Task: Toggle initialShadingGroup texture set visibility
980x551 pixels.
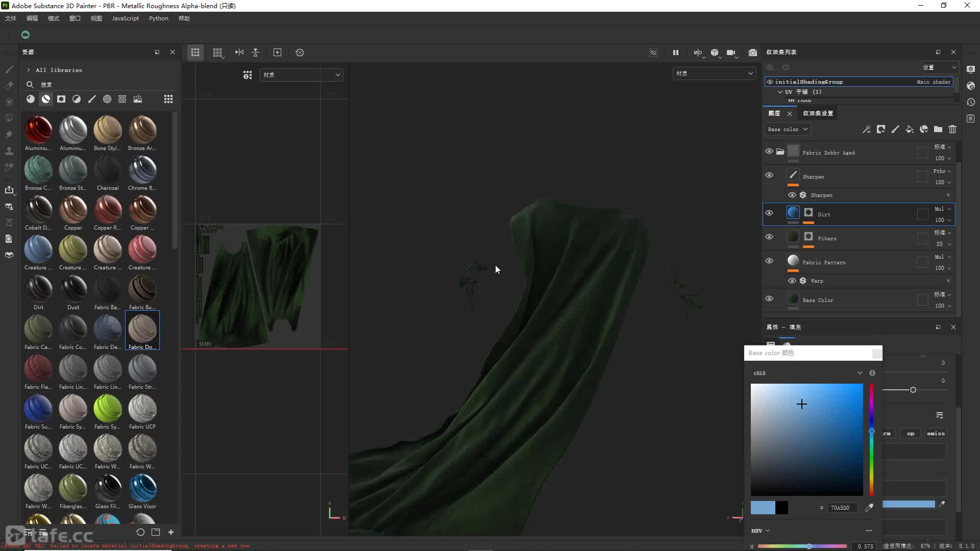Action: click(770, 82)
